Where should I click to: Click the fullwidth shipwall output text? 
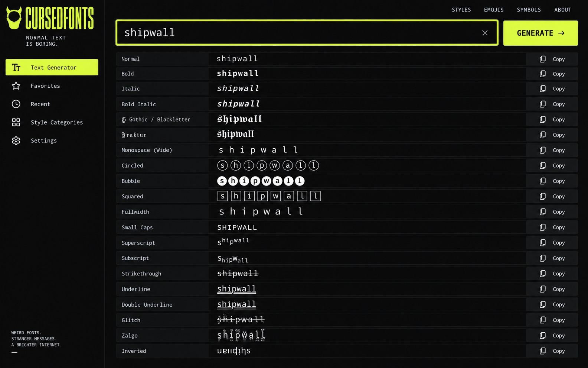coord(261,212)
